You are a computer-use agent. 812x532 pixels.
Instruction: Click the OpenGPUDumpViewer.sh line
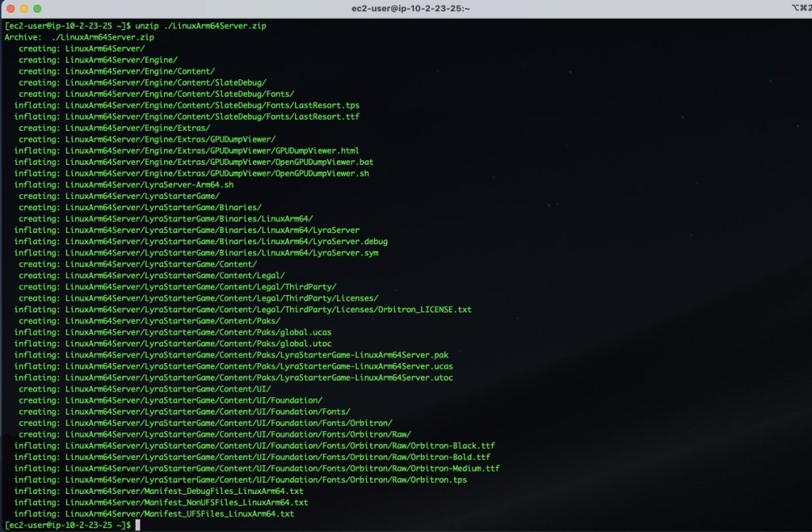(x=192, y=174)
